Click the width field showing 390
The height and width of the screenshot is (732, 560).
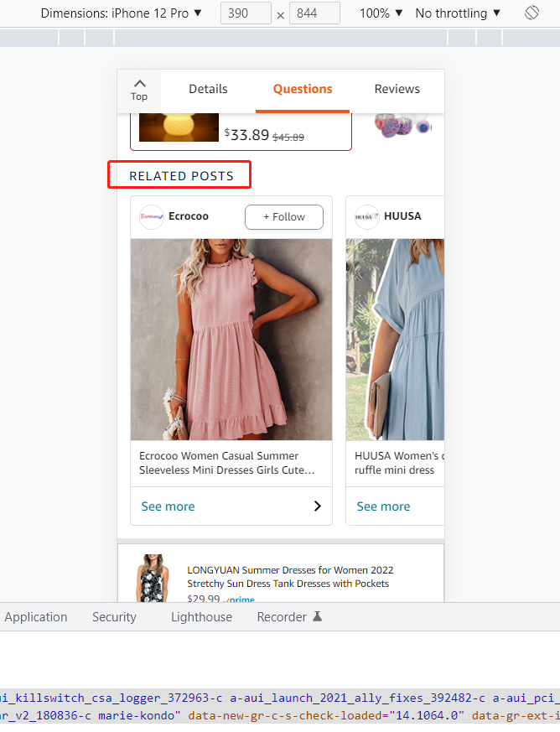(x=246, y=13)
